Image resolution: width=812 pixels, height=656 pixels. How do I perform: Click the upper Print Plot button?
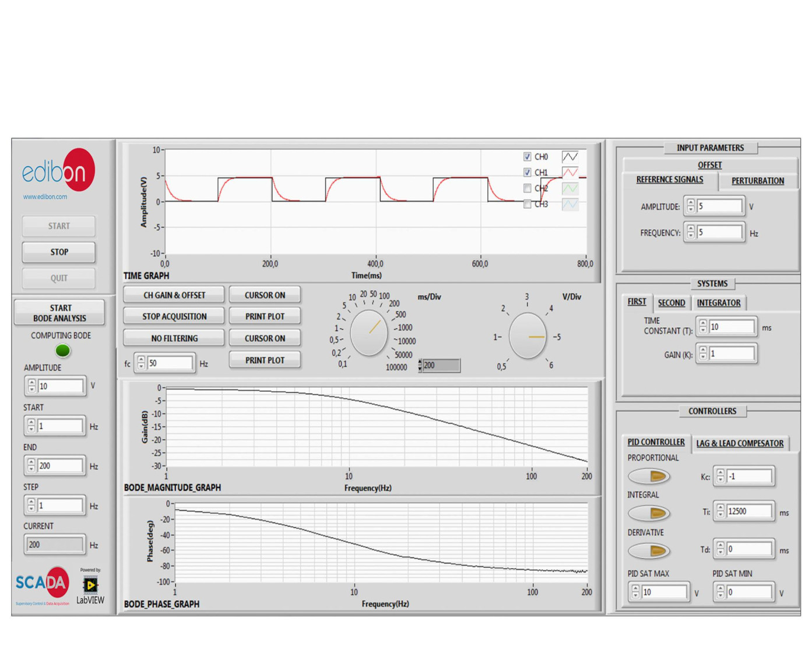click(x=265, y=316)
